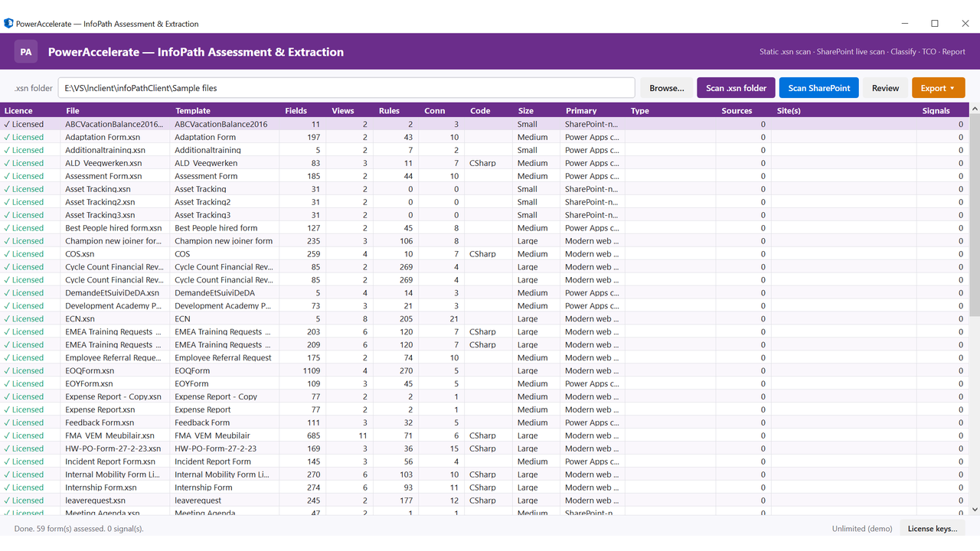Minimize the PowerAccelerate window
The image size is (980, 551).
coord(905,24)
